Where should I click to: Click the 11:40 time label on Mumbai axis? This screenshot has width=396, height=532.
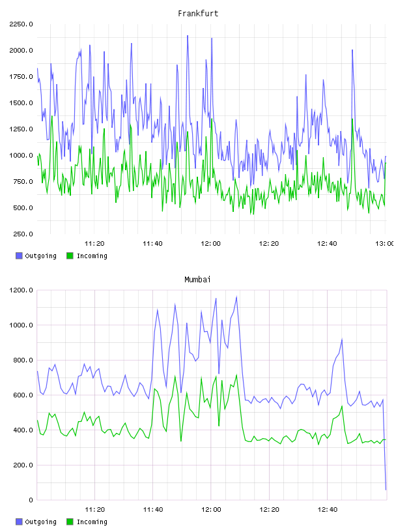click(x=153, y=510)
